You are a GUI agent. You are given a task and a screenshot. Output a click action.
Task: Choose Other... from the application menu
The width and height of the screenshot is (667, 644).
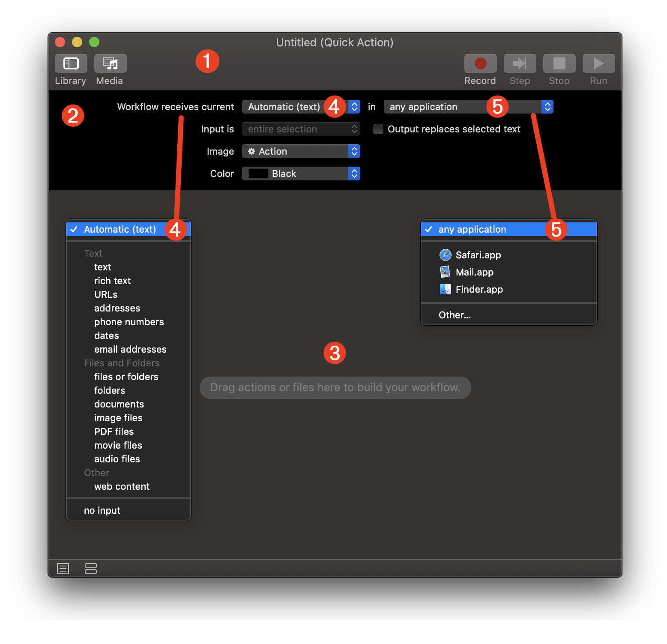(455, 315)
